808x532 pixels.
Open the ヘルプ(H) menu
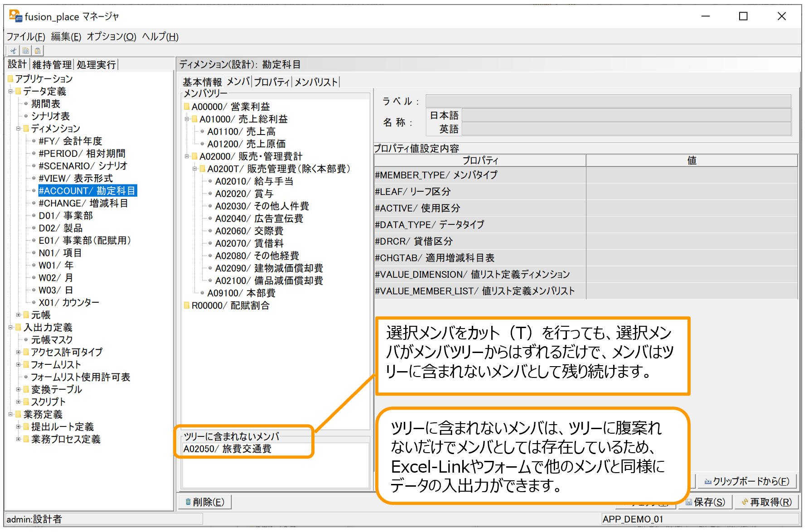(x=160, y=37)
